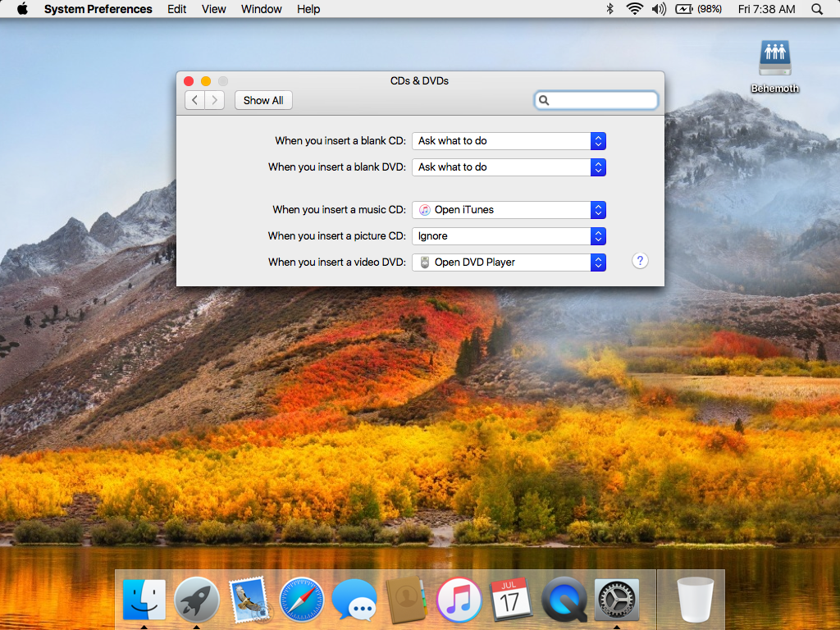This screenshot has height=630, width=840.
Task: Open Messages app in dock
Action: point(354,600)
